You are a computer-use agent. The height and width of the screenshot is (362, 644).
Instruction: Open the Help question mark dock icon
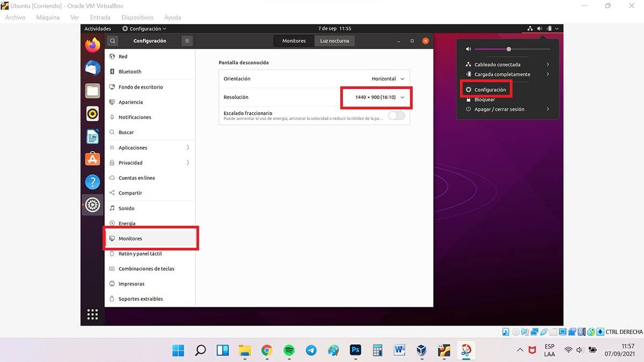coord(92,182)
